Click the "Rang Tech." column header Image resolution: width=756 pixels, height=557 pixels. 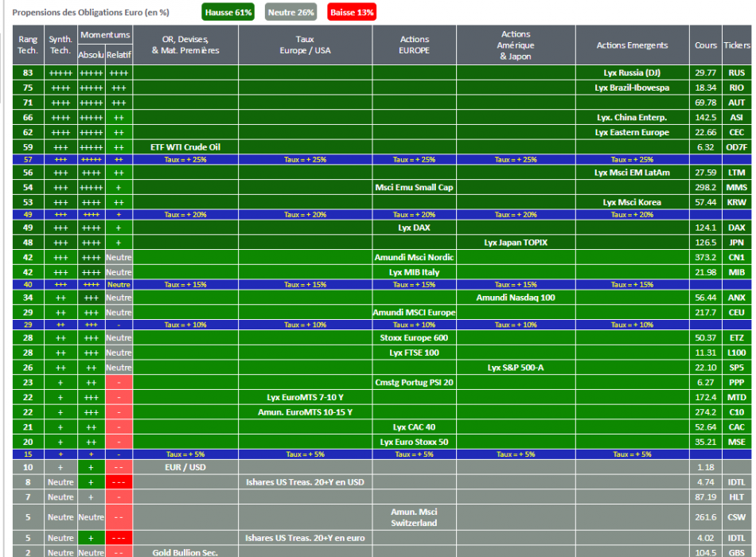coord(28,45)
